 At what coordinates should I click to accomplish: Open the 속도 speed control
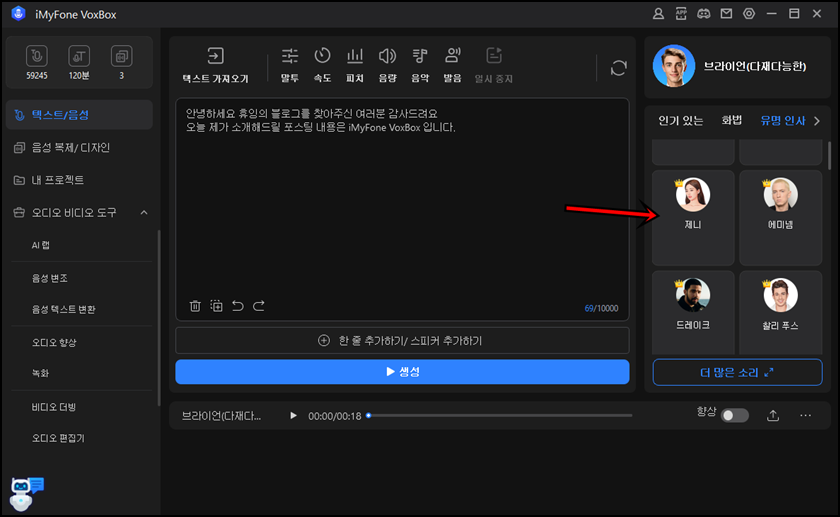(322, 56)
